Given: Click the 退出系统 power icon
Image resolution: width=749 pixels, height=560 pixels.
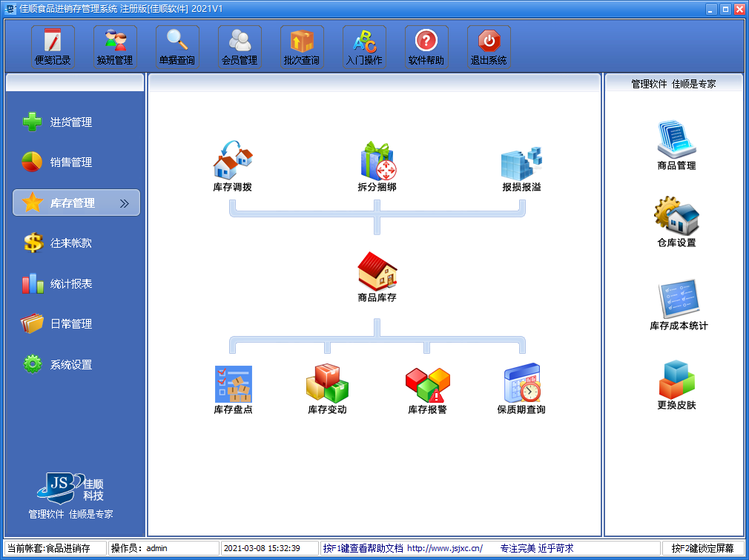Looking at the screenshot, I should click(x=489, y=47).
